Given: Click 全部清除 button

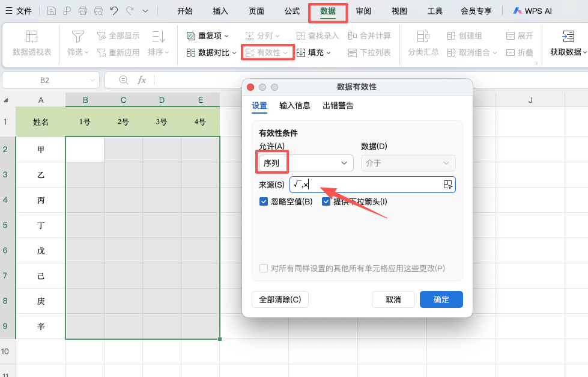Looking at the screenshot, I should point(280,299).
